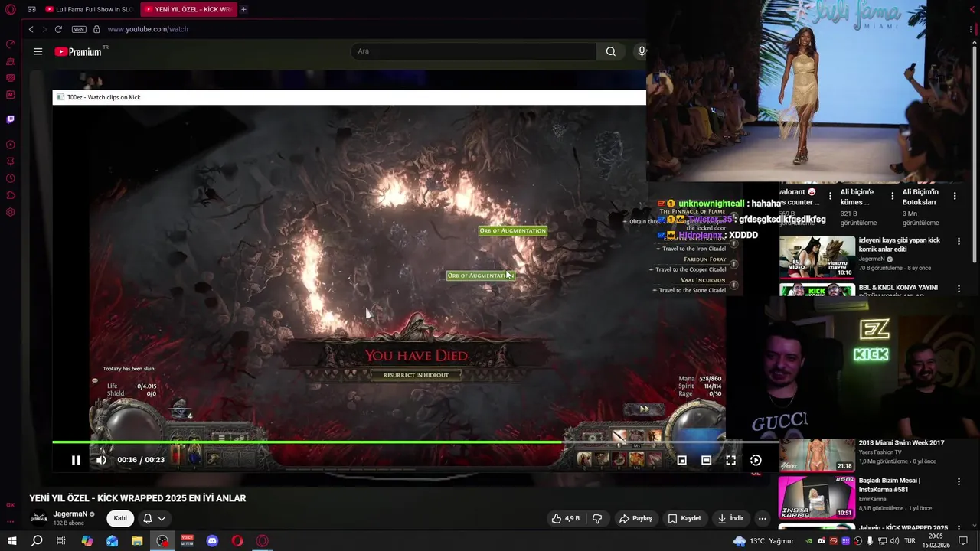Image resolution: width=980 pixels, height=551 pixels.
Task: Like the video showing 4,9 B
Action: [x=566, y=518]
